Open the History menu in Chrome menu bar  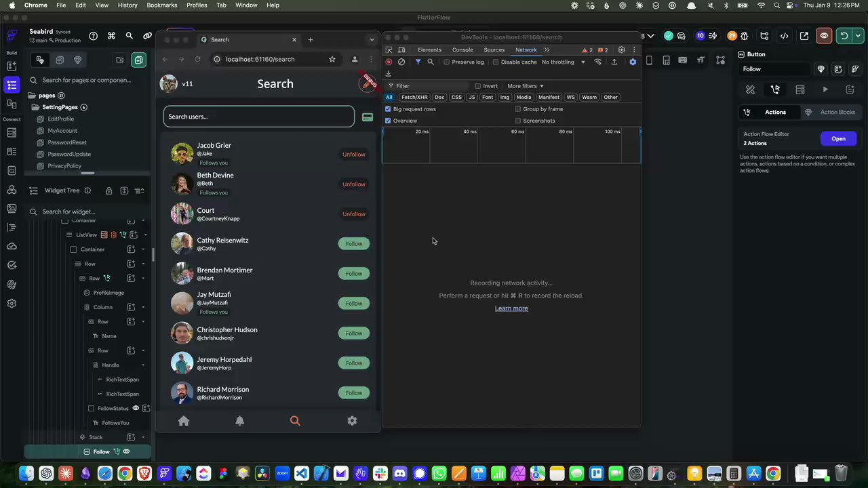pyautogui.click(x=127, y=5)
